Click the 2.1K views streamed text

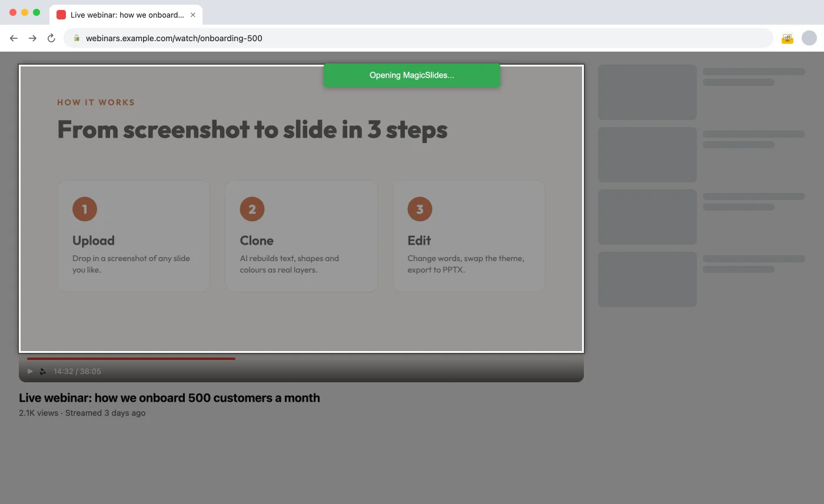coord(82,413)
